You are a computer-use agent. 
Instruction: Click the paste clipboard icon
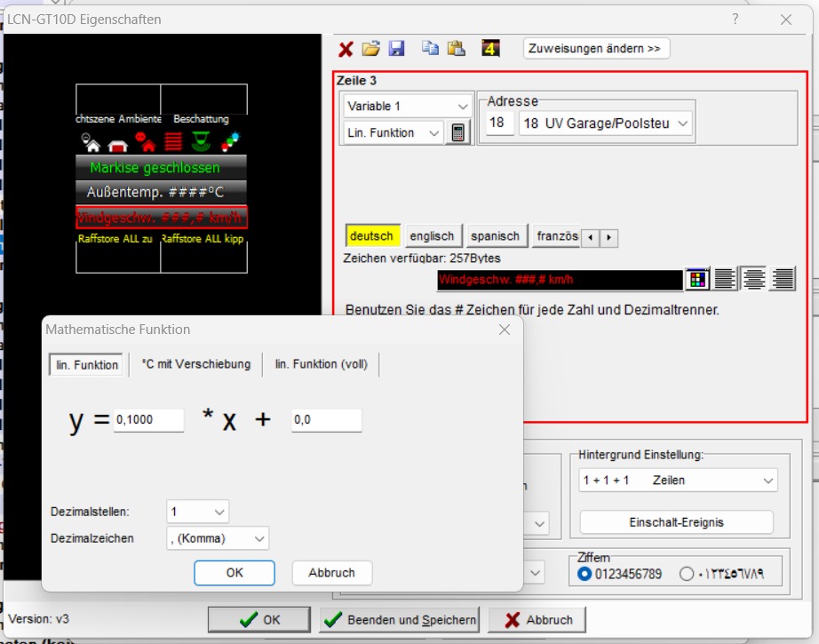(x=456, y=49)
